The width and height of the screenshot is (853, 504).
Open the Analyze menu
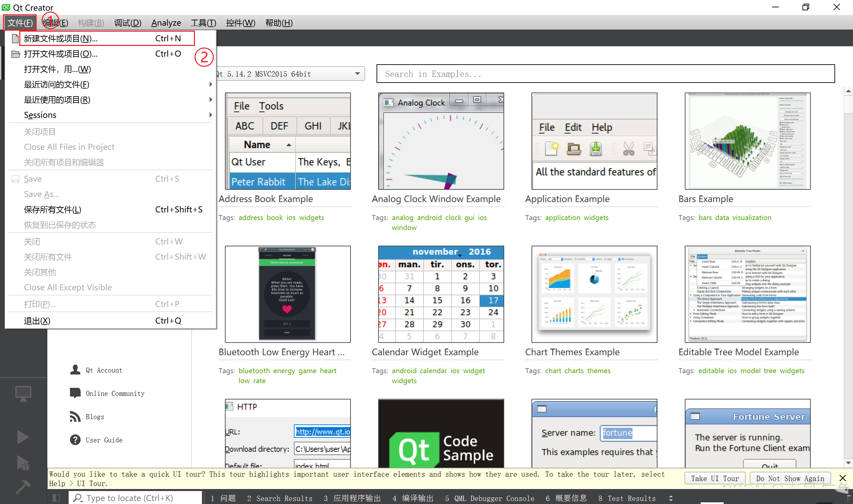pyautogui.click(x=166, y=23)
